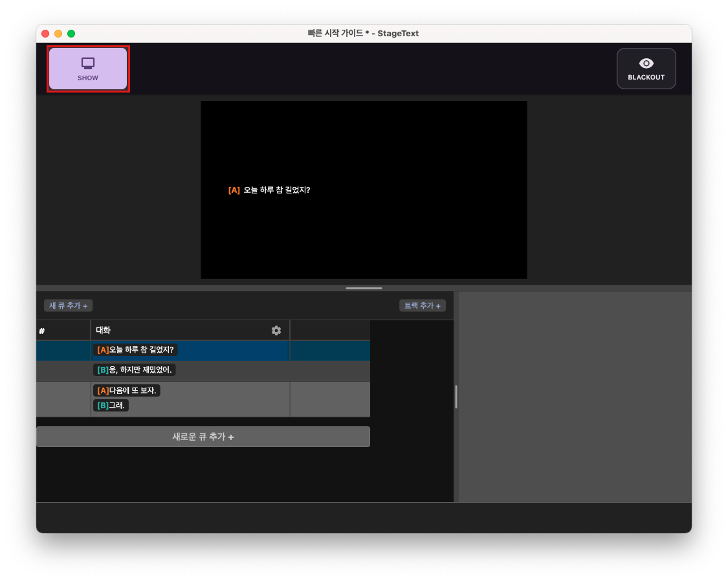Screen dimensions: 728x581
Task: Enable BLACKOUT to hide the stage output
Action: (646, 68)
